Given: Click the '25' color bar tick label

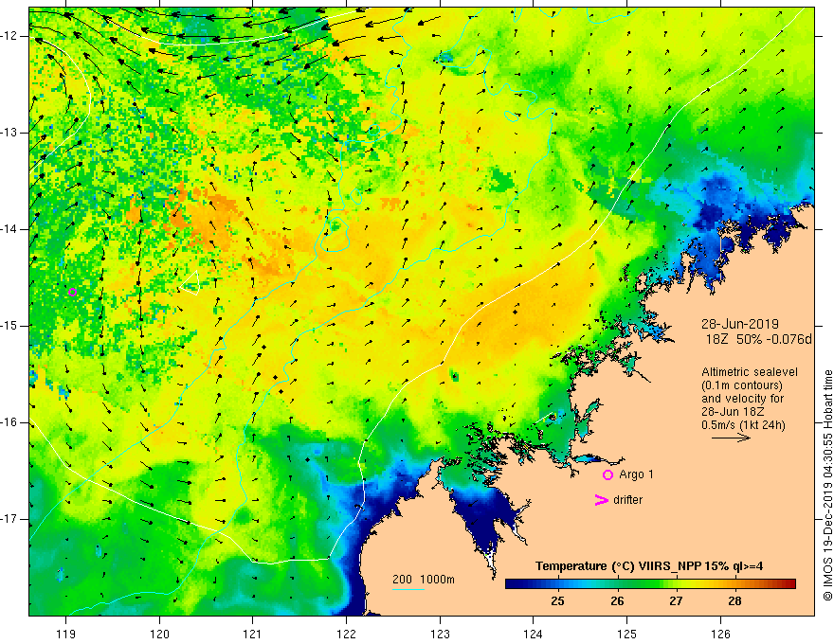Looking at the screenshot, I should 557,601.
